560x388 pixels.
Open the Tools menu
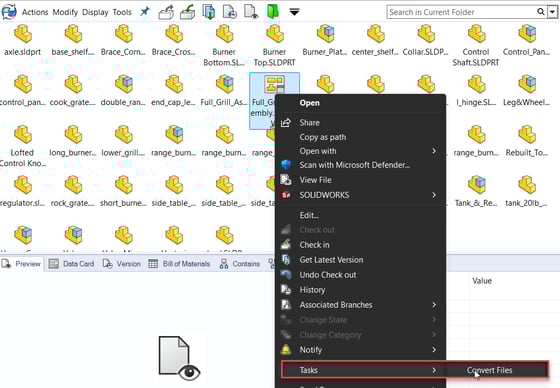coord(122,12)
